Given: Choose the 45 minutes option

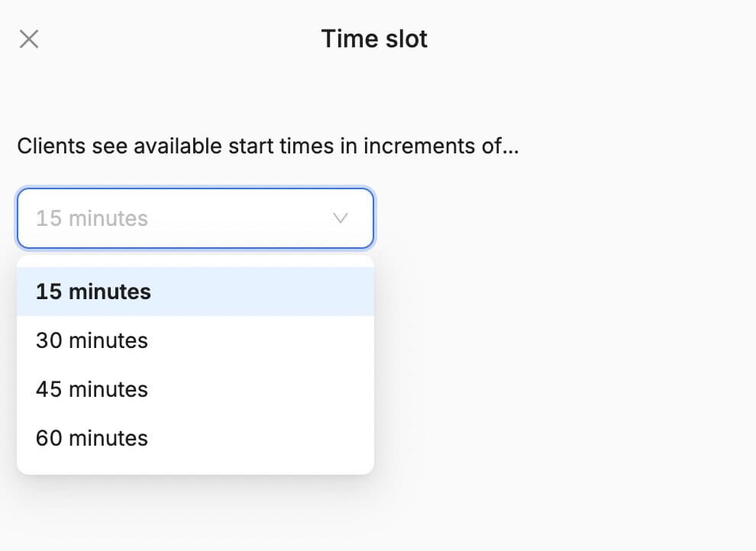Looking at the screenshot, I should [92, 389].
